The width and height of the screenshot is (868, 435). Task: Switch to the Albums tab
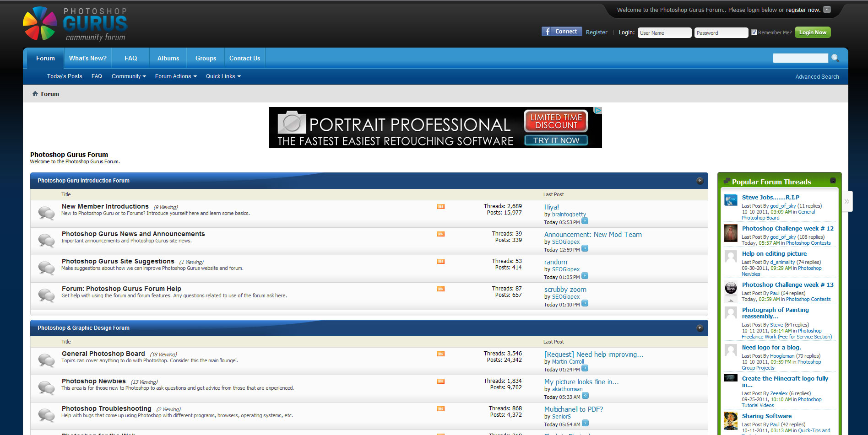[168, 58]
